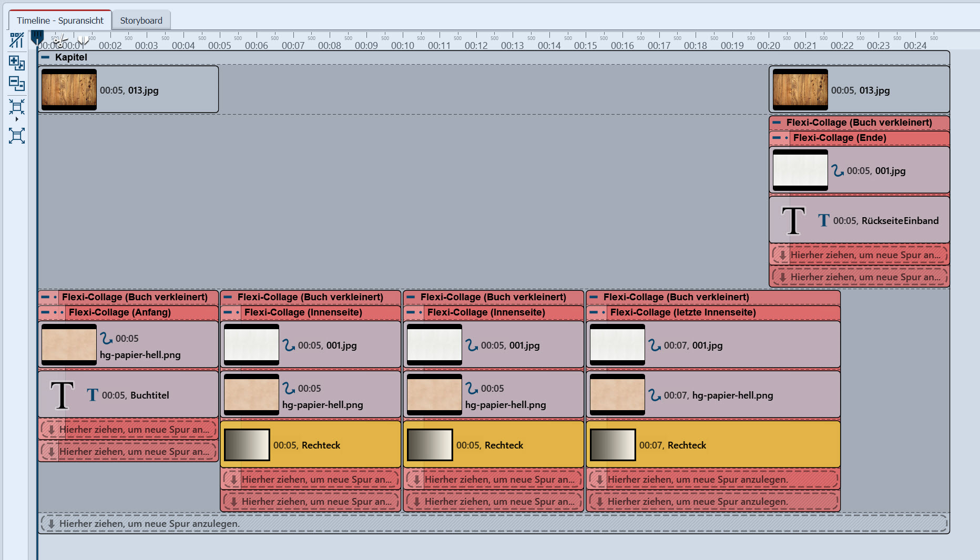Viewport: 980px width, 560px height.
Task: Click the scissors marker on the time ruler
Action: pos(60,39)
